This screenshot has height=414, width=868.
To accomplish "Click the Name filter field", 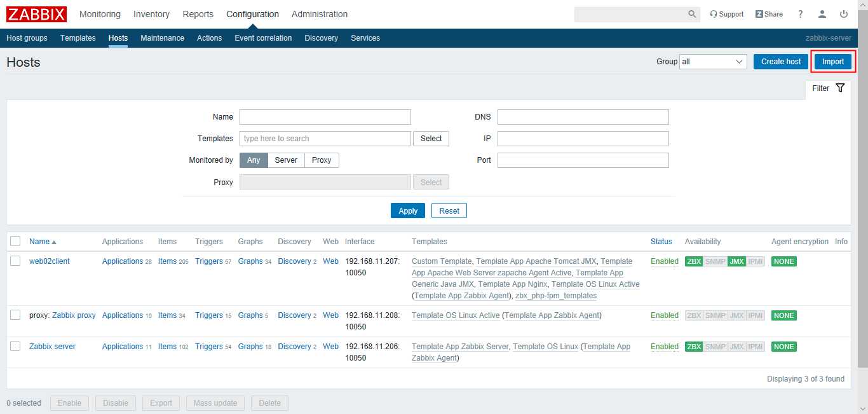I will [325, 117].
